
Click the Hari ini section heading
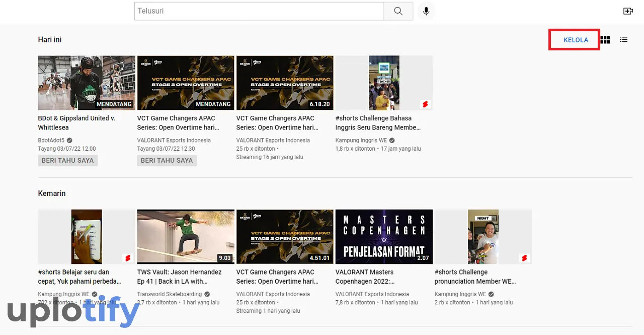(x=50, y=40)
